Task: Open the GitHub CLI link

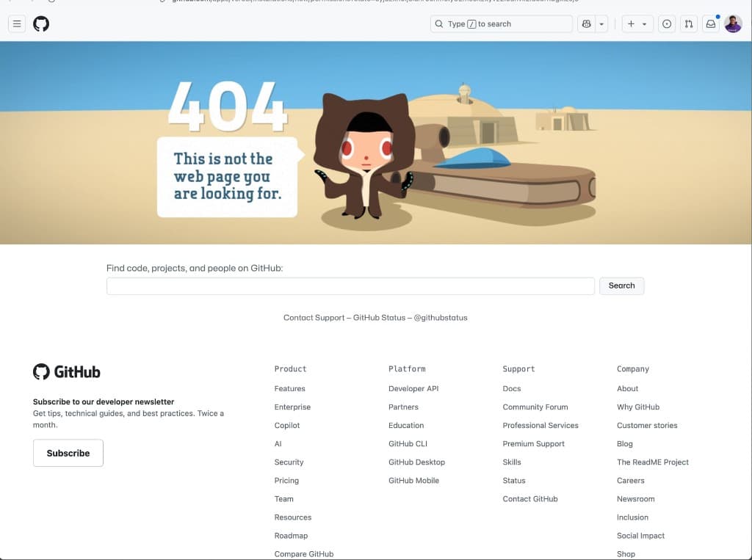Action: click(x=408, y=444)
